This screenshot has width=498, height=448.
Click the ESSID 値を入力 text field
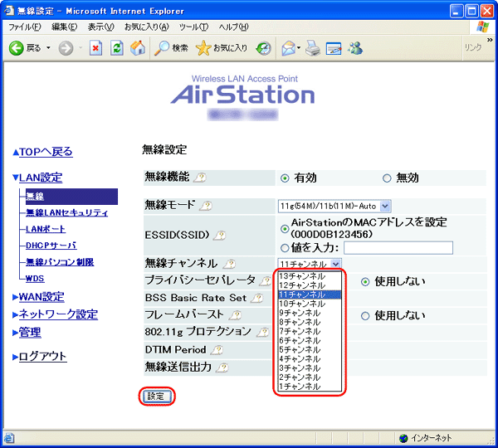(398, 248)
